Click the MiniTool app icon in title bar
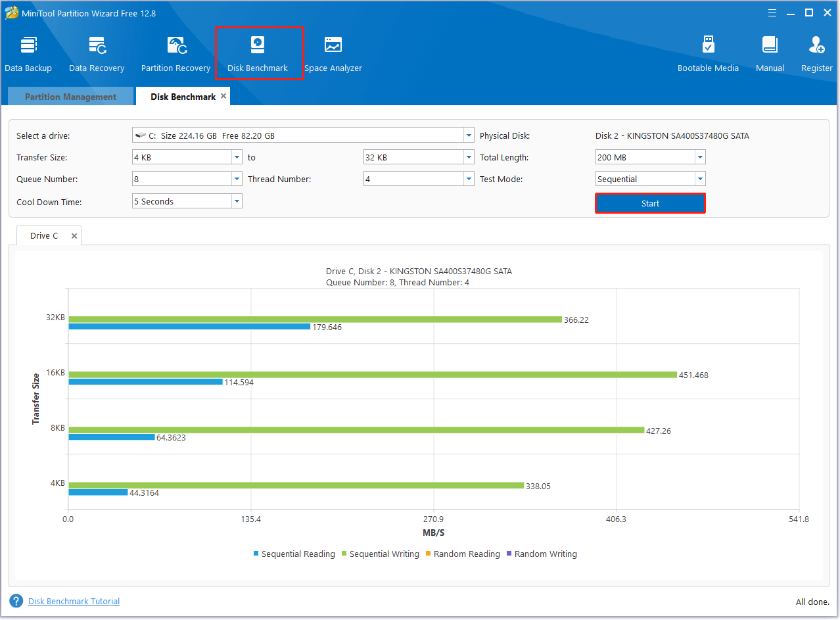 pos(11,12)
